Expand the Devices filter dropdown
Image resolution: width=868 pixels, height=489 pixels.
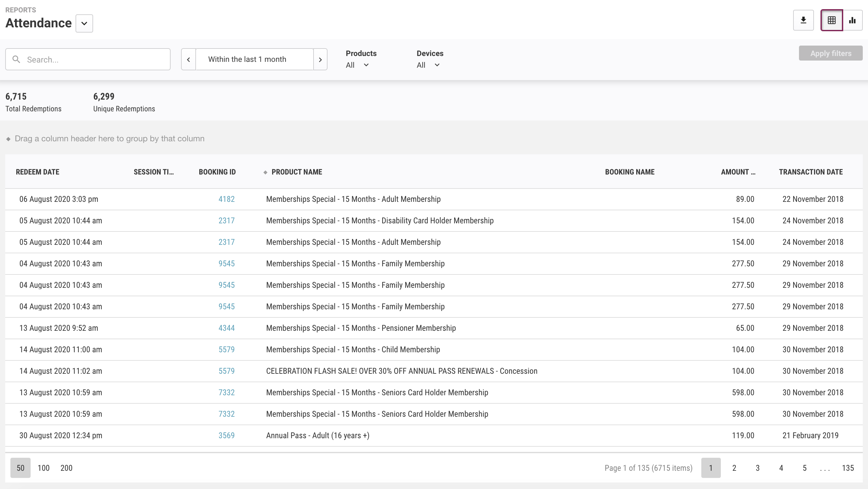click(428, 65)
